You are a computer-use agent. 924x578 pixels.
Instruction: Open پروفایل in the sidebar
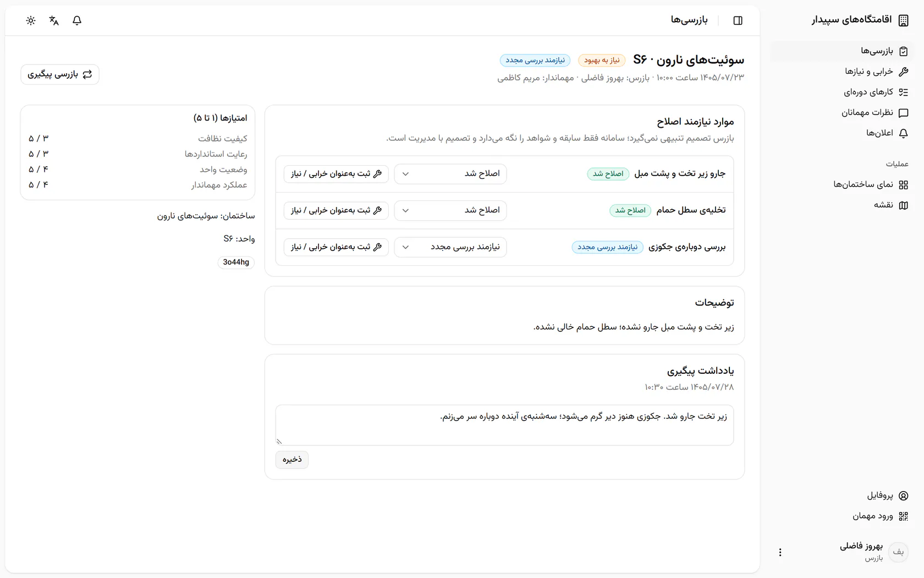coord(842,495)
